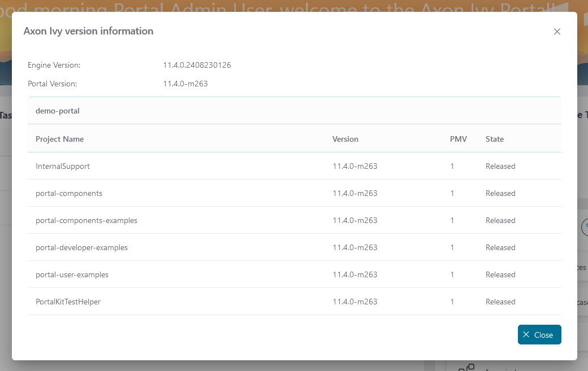Click the version cell of InternalSupport row
The image size is (588, 371).
point(354,166)
